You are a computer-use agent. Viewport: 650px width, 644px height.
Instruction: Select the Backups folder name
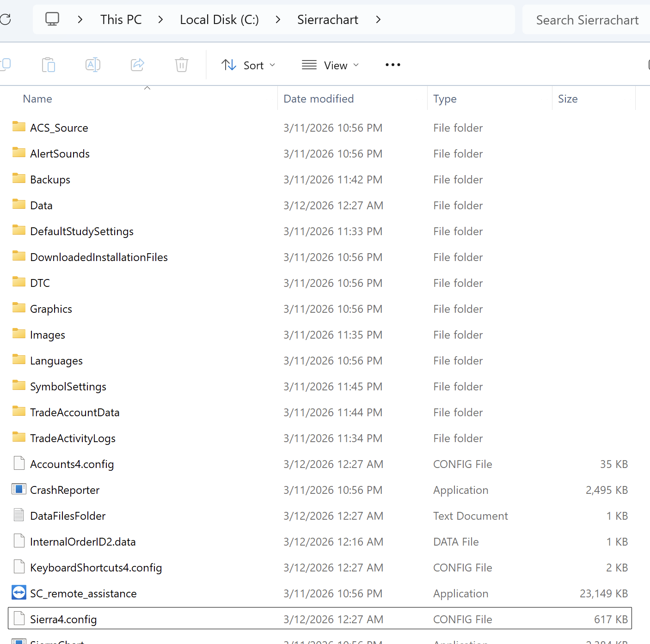[x=50, y=180]
